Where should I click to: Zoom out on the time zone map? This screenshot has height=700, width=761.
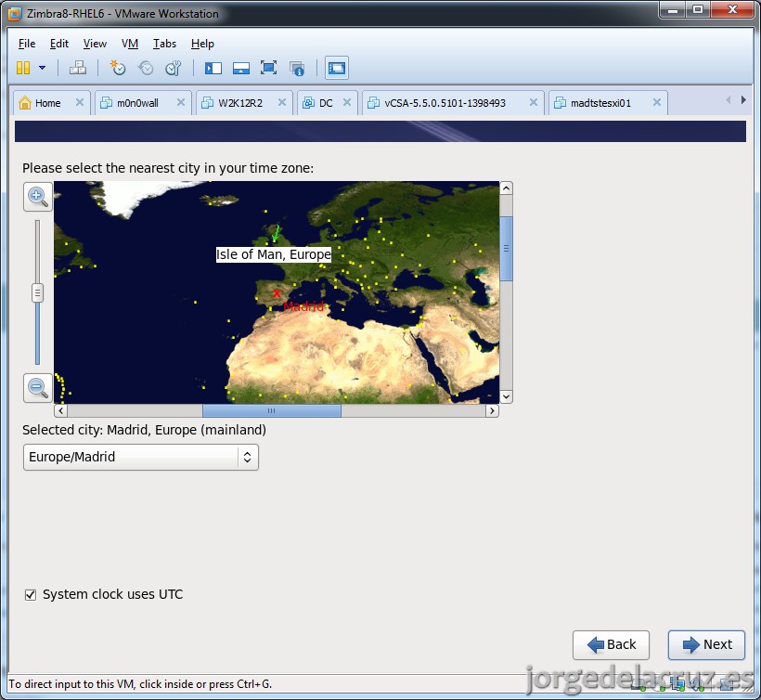[x=38, y=388]
